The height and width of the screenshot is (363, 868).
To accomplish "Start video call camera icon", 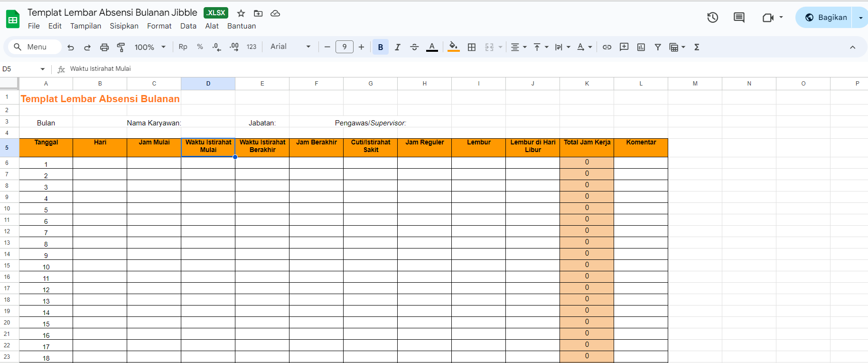I will click(x=768, y=18).
